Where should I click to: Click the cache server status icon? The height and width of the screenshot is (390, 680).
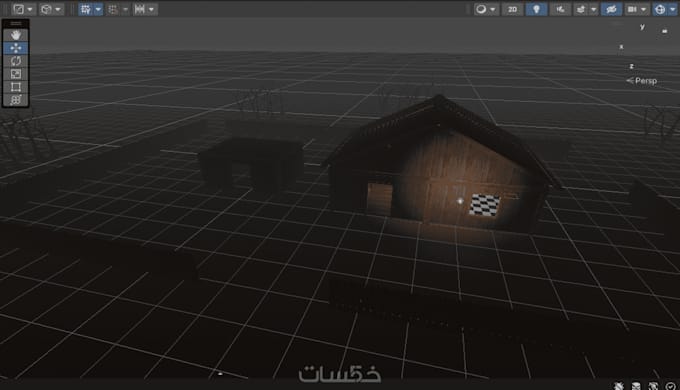pos(636,385)
